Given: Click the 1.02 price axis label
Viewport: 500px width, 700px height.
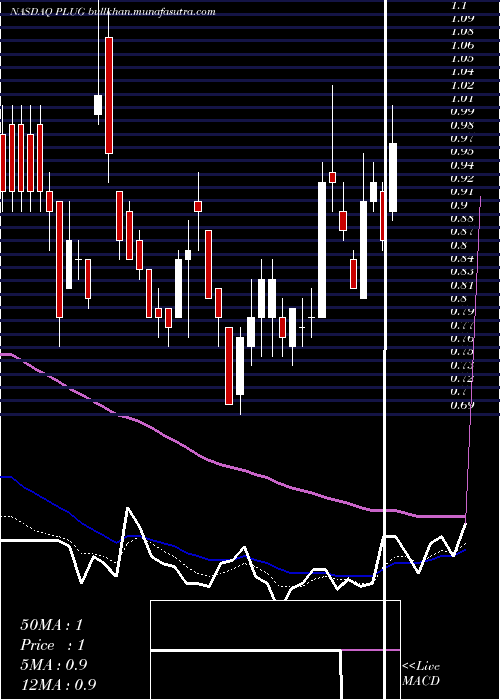Looking at the screenshot, I should 462,85.
